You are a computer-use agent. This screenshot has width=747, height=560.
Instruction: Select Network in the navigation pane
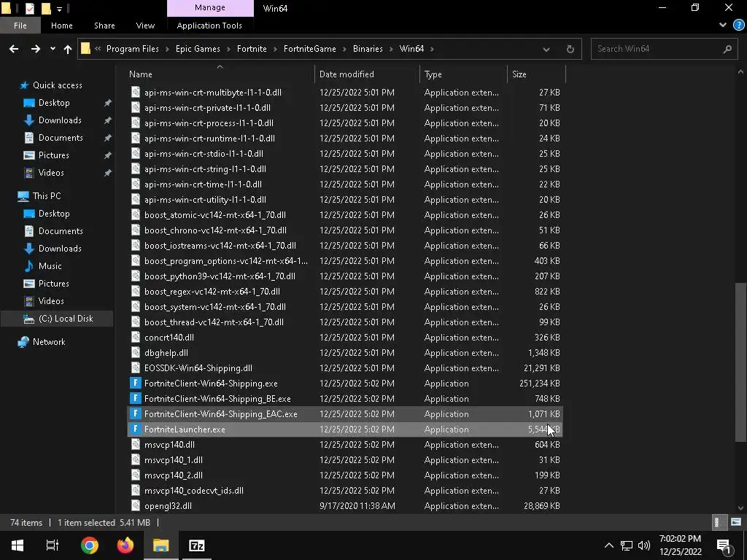(49, 342)
